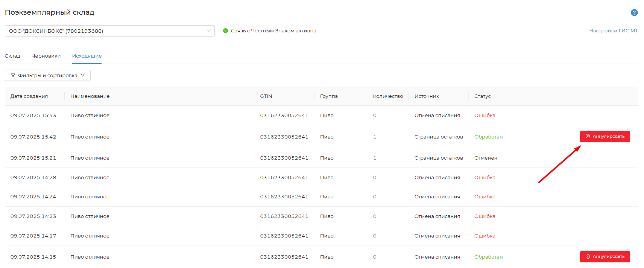Image resolution: width=644 pixels, height=268 pixels.
Task: Click quantity 0 in the 15:43 row
Action: 374,116
